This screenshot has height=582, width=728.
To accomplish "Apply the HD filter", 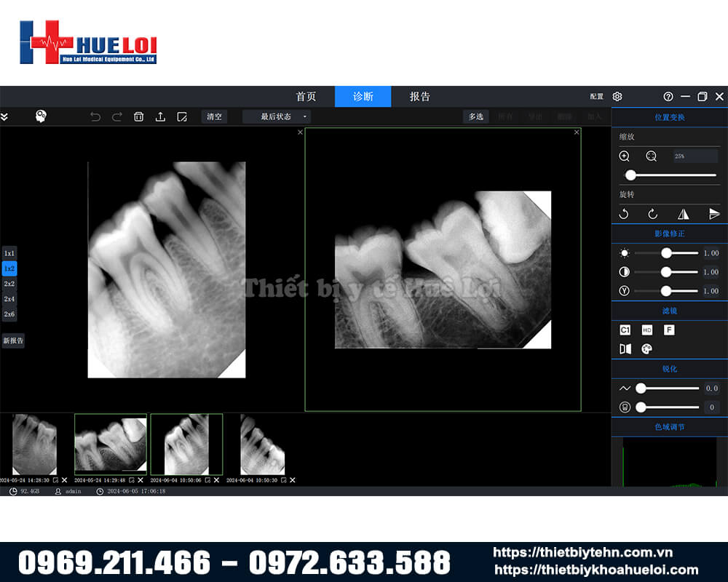I will coord(647,330).
